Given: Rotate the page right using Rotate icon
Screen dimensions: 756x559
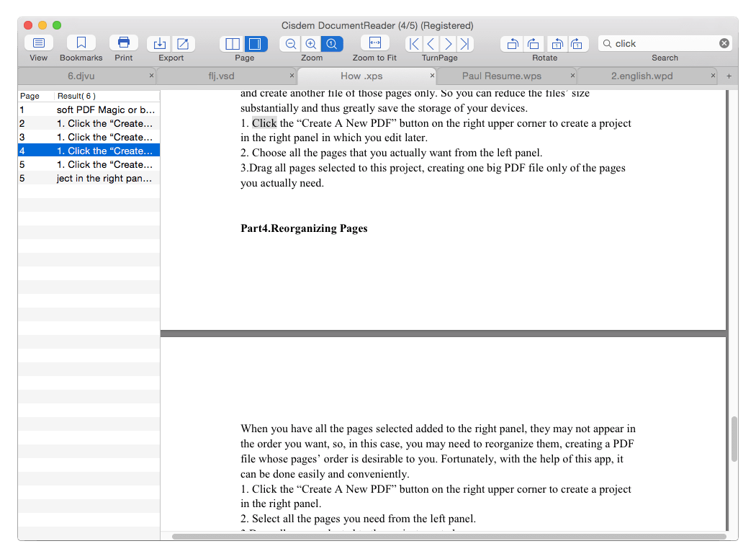Looking at the screenshot, I should click(x=534, y=43).
